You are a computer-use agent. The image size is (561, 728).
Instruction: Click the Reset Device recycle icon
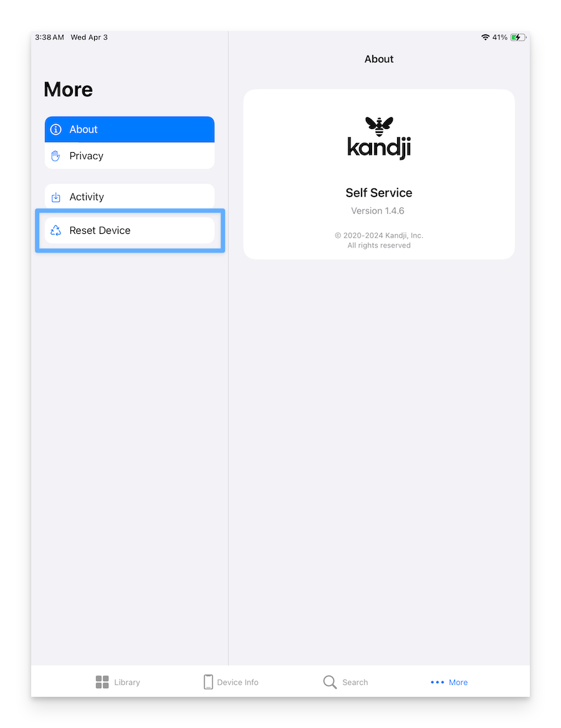click(55, 230)
